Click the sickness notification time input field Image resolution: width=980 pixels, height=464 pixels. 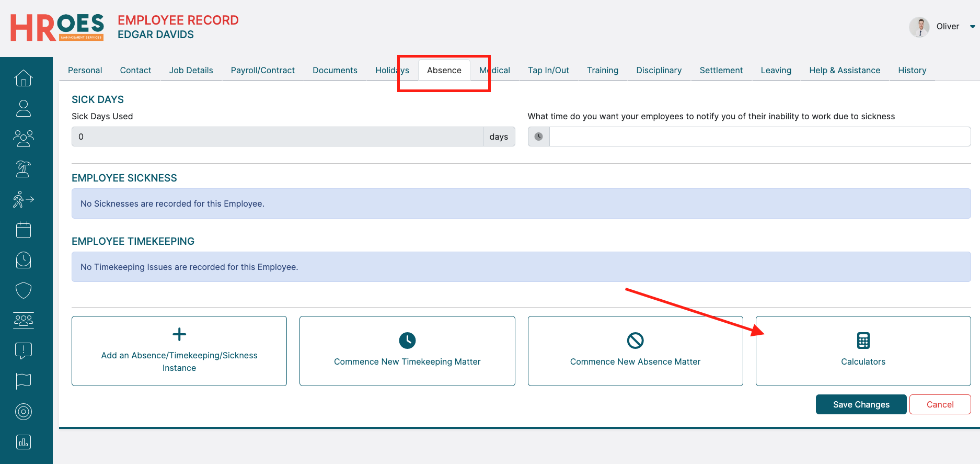click(x=759, y=137)
